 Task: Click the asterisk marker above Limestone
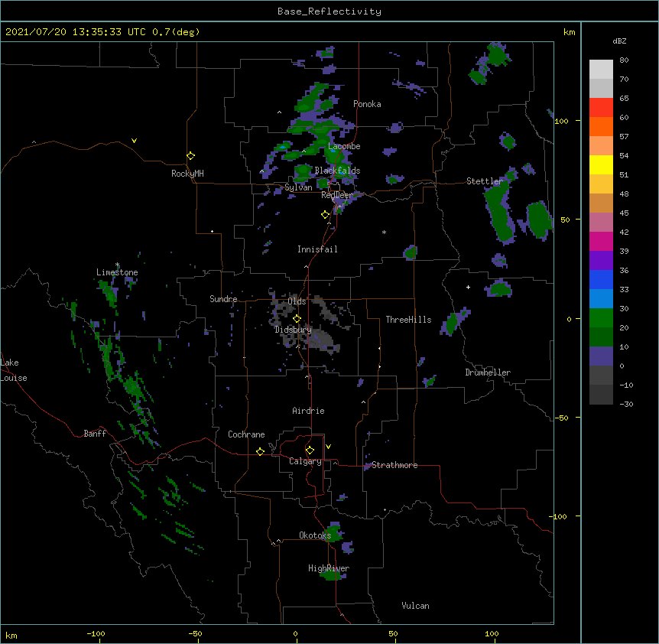click(x=117, y=265)
